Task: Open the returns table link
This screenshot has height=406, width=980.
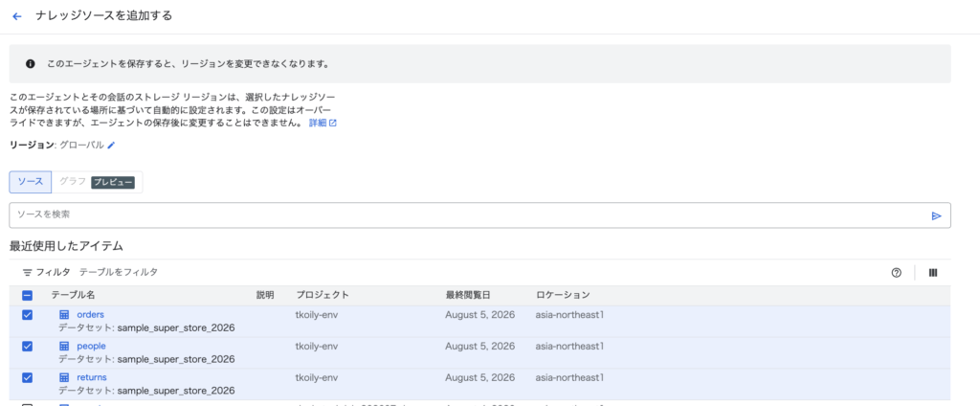Action: tap(92, 377)
